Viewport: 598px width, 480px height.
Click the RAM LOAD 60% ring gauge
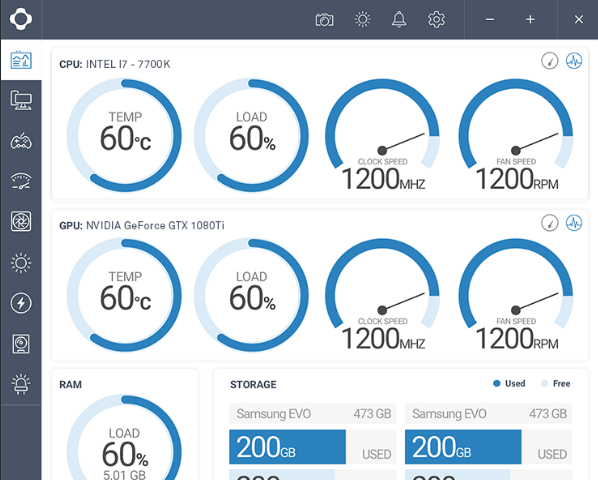point(124,438)
